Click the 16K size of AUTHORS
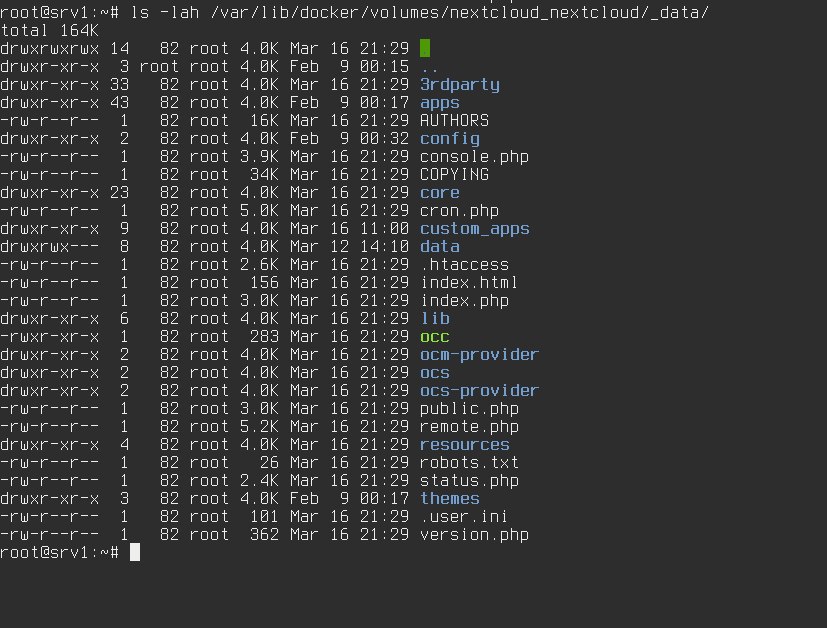The height and width of the screenshot is (628, 827). (x=264, y=120)
